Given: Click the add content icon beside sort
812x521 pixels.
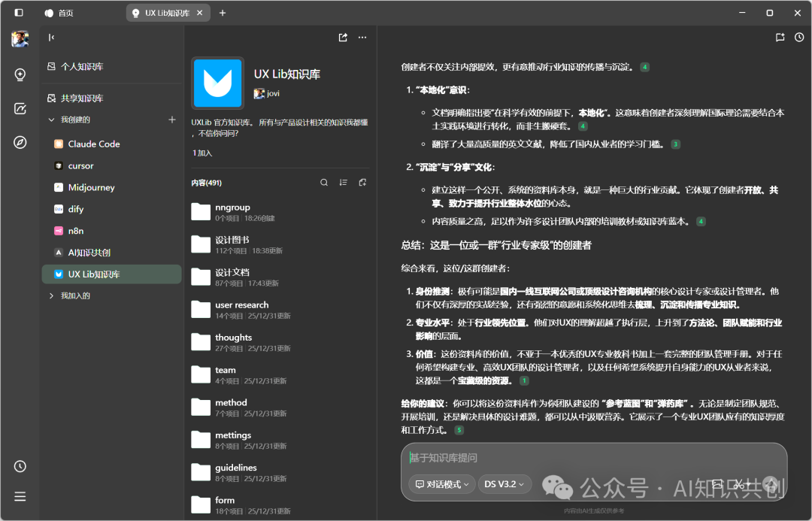Looking at the screenshot, I should (362, 182).
